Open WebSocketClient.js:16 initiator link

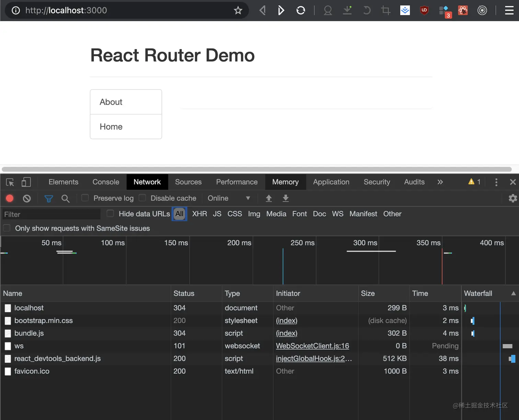pyautogui.click(x=312, y=346)
